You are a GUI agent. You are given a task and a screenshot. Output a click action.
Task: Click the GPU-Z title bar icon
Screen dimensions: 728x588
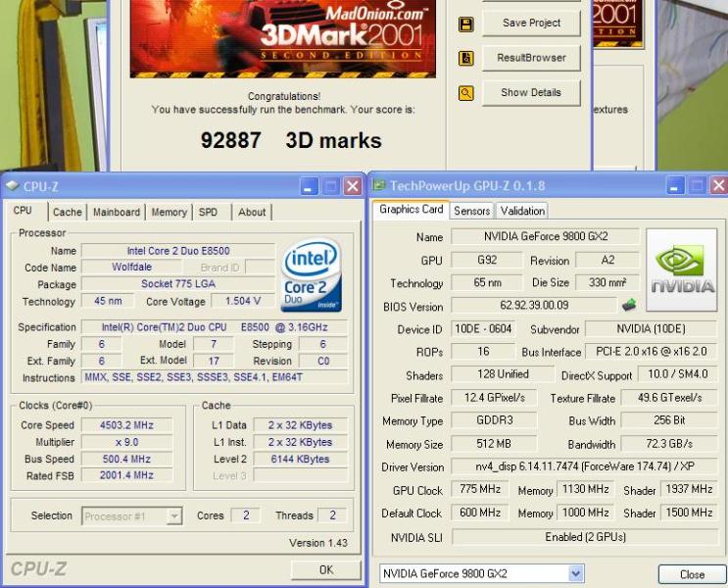[x=379, y=185]
